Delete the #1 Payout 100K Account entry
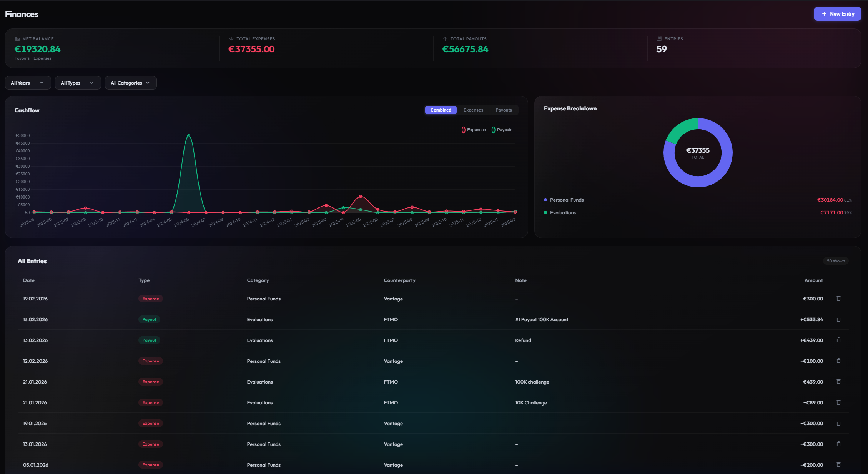 pos(838,319)
